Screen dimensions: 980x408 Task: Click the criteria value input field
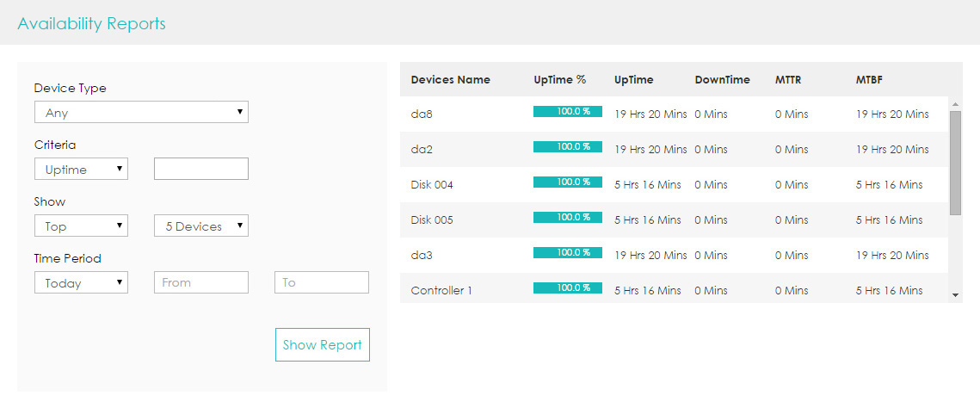click(201, 170)
